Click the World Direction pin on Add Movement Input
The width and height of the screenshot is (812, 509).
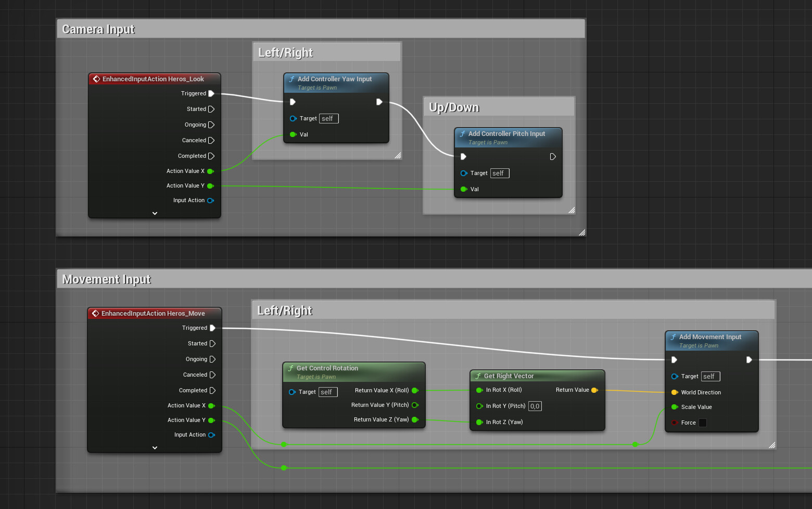coord(675,392)
